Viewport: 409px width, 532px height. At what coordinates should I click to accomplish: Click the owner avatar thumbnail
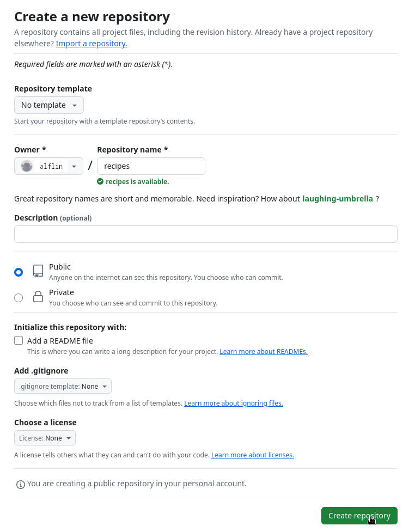coord(26,166)
